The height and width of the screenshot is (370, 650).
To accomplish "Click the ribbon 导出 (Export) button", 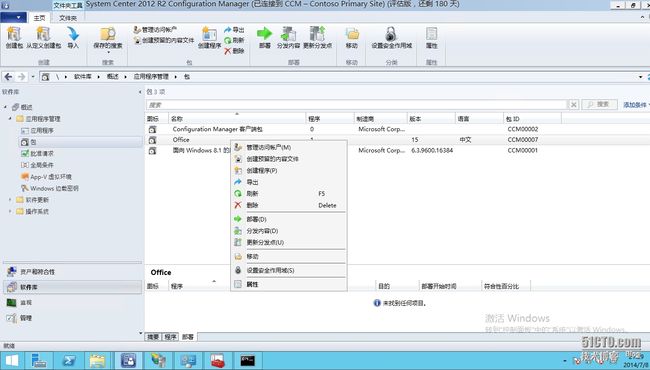I will [x=234, y=30].
